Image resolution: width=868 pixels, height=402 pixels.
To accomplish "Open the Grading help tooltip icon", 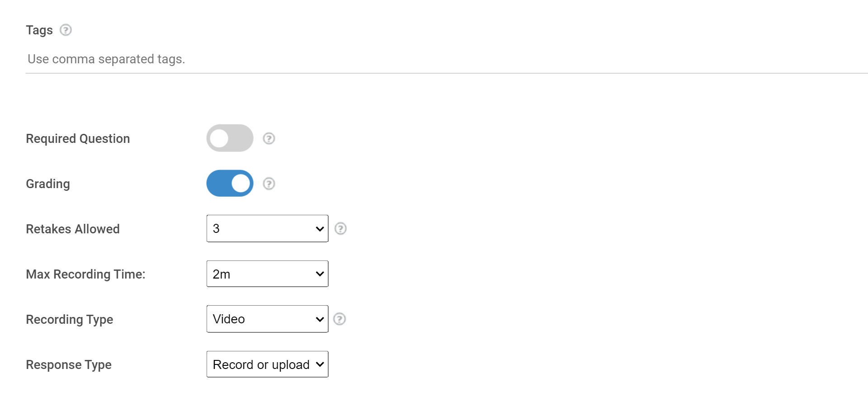I will [269, 184].
